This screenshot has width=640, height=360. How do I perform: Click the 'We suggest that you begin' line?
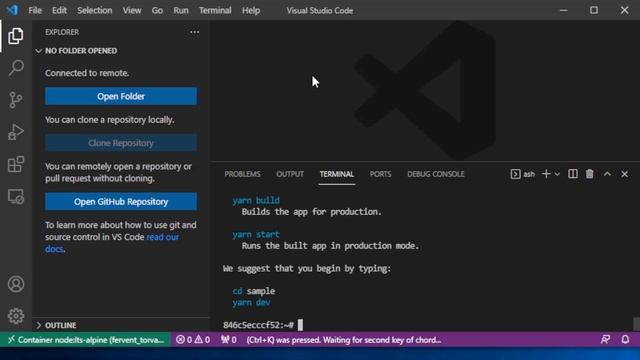coord(307,268)
